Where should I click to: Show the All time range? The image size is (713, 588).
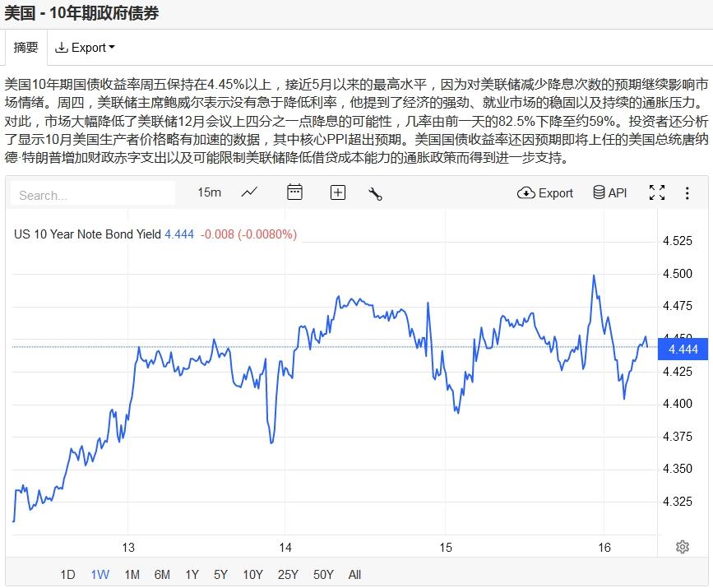pos(354,574)
